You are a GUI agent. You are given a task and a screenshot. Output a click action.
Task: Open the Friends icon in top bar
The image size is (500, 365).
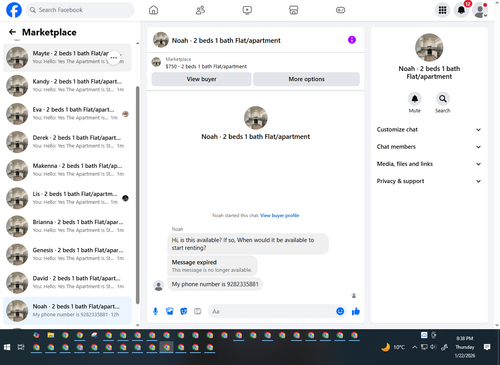click(x=200, y=10)
